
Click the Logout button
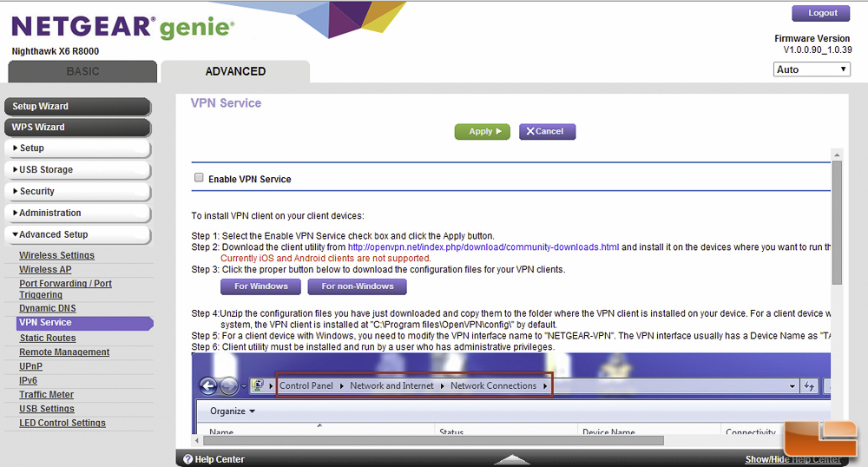pyautogui.click(x=820, y=13)
